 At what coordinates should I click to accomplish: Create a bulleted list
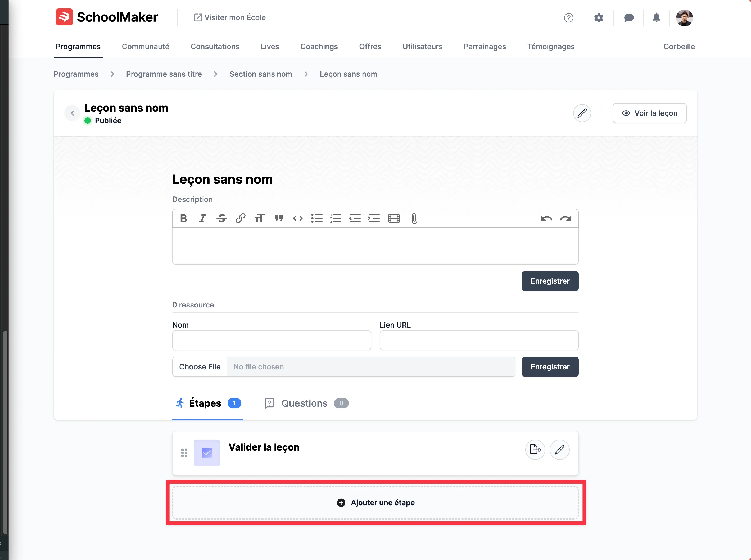[317, 218]
